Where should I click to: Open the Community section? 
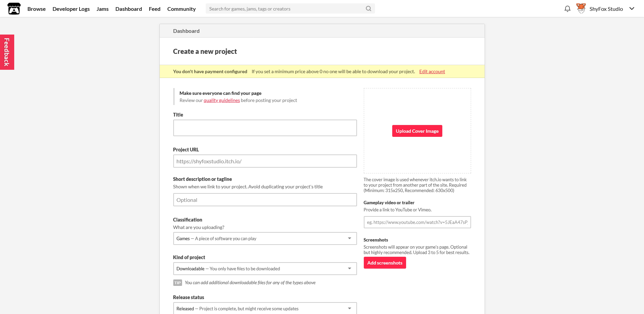181,9
